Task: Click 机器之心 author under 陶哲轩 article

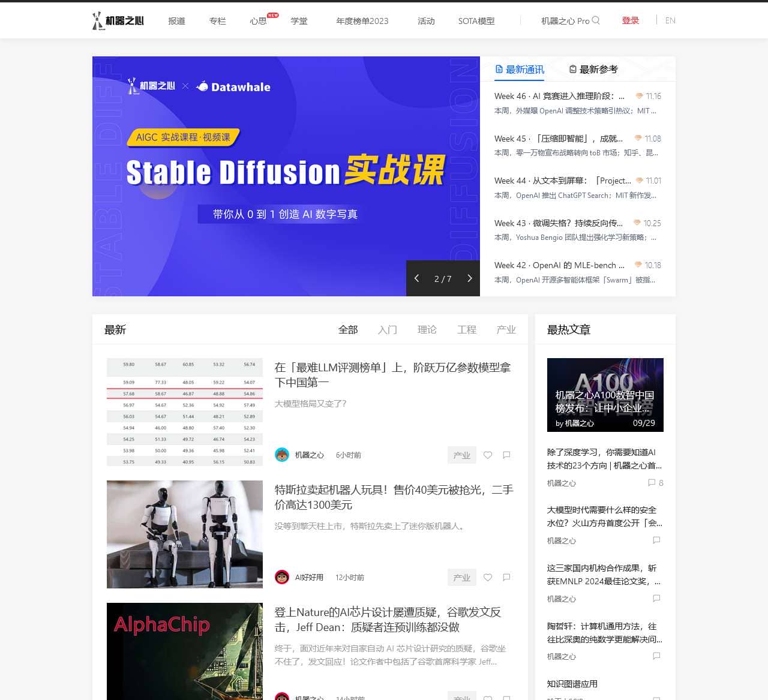Action: [562, 657]
